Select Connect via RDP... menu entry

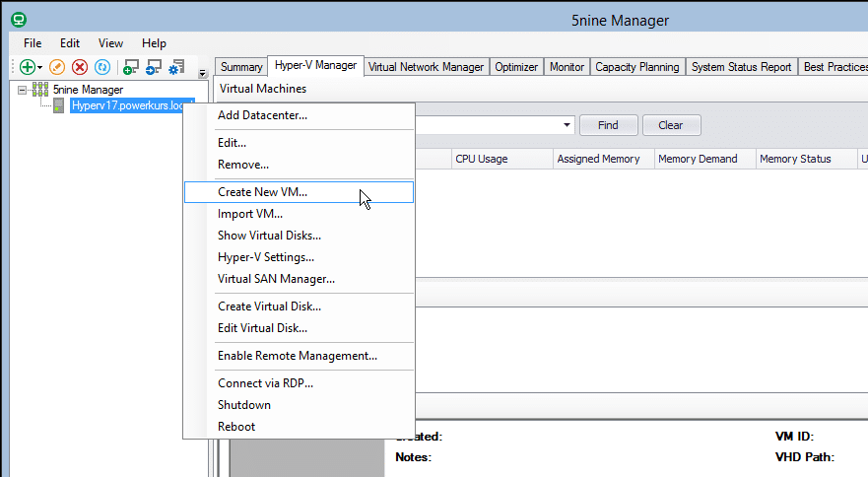coord(299,383)
